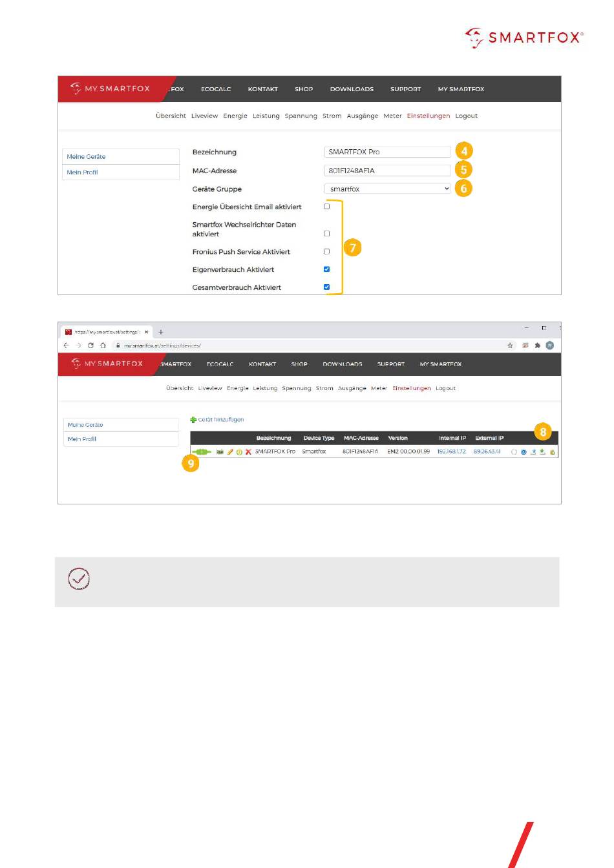Screen dimensions: 614x868
Task: Open Meine Geräte in the browser window sidebar
Action: pyautogui.click(x=121, y=425)
